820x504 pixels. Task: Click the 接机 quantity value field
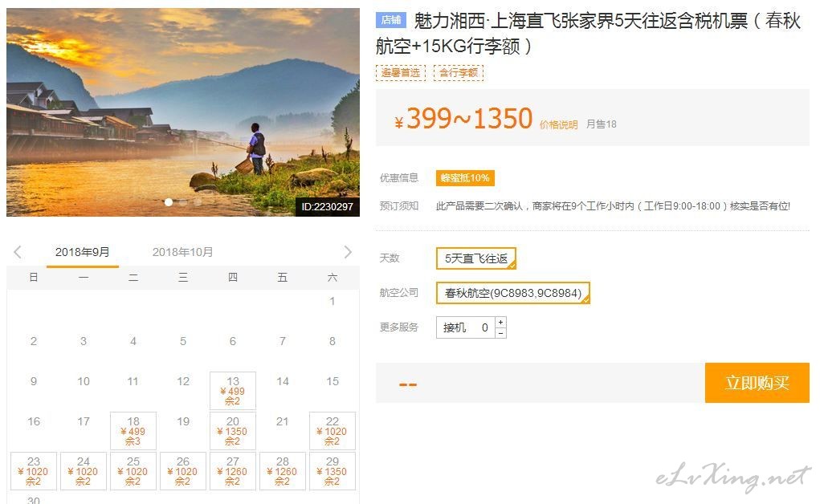click(x=485, y=327)
